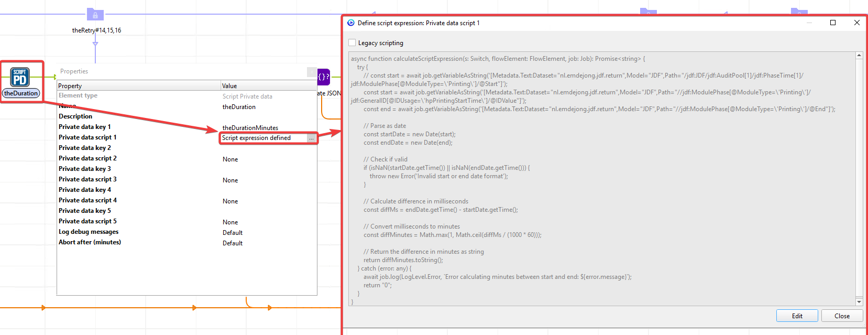Click the Switch app icon in dialog title
Viewport: 868px width, 335px height.
click(351, 23)
